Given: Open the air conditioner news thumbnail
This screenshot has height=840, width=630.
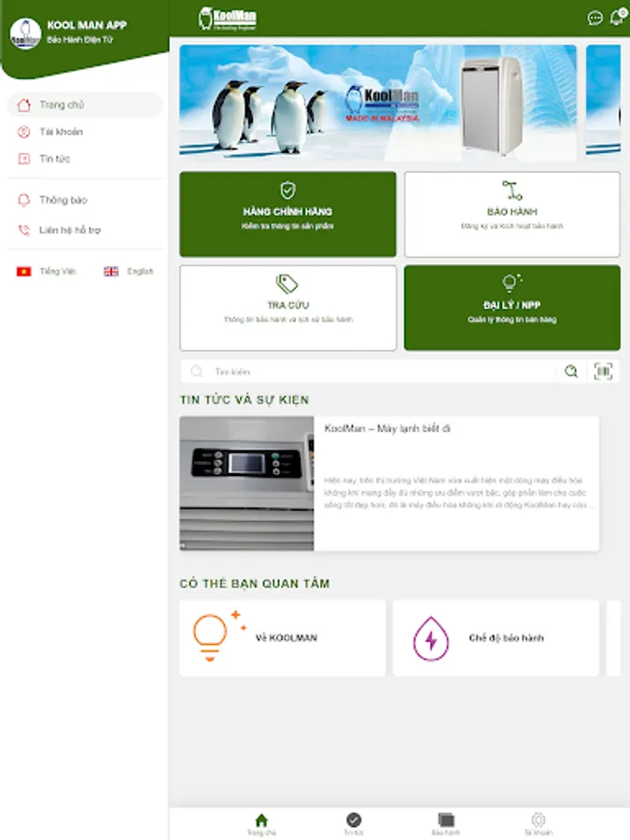Looking at the screenshot, I should click(246, 483).
